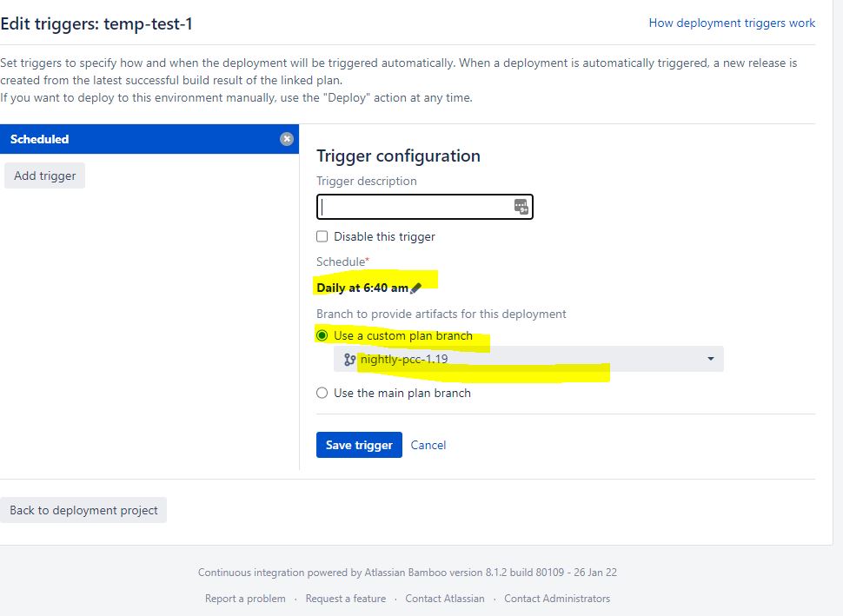Click the pencil icon to edit the schedule

pos(415,288)
